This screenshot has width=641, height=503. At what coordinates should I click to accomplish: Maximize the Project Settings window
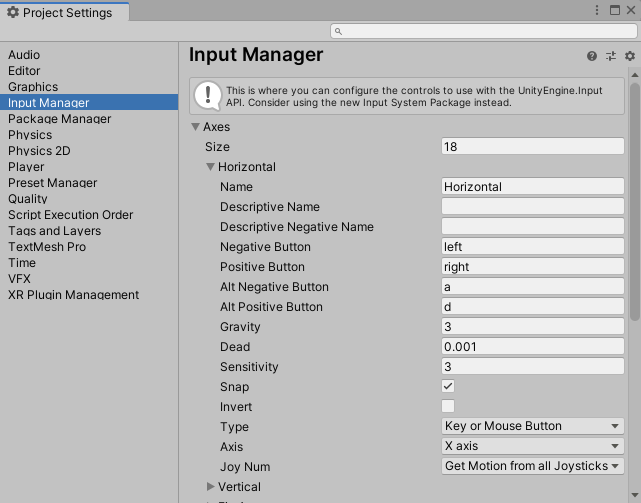(x=614, y=10)
